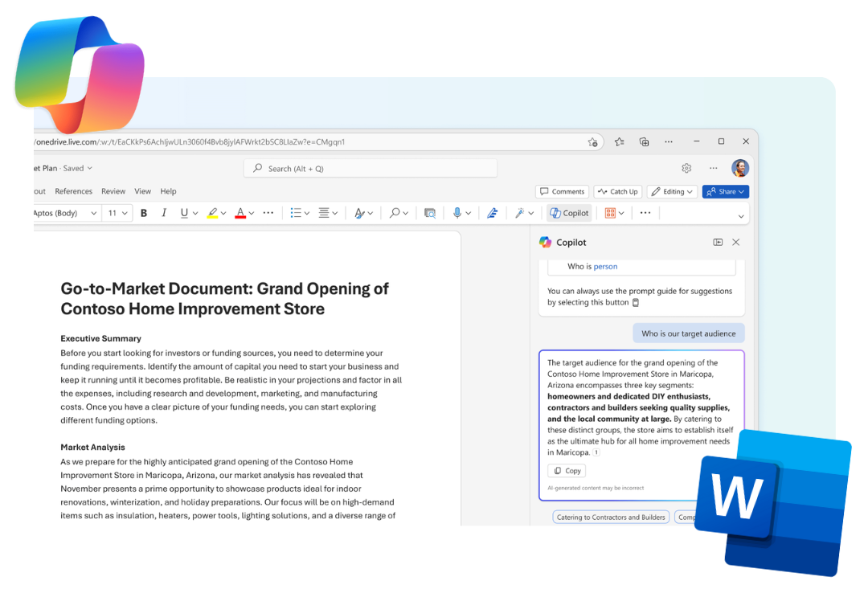Click the user profile picture

740,168
